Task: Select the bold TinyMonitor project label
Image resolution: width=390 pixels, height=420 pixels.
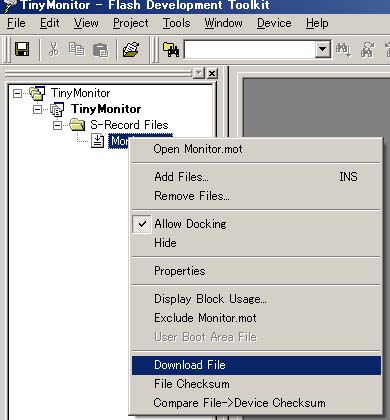Action: (x=106, y=109)
